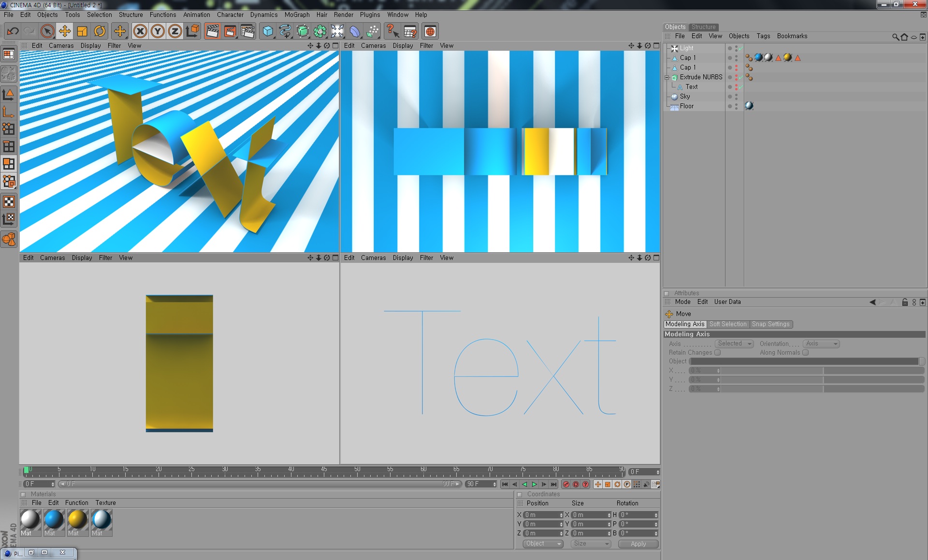The height and width of the screenshot is (560, 928).
Task: Click the current frame 0 F stepper on timeline right
Action: pyautogui.click(x=658, y=472)
